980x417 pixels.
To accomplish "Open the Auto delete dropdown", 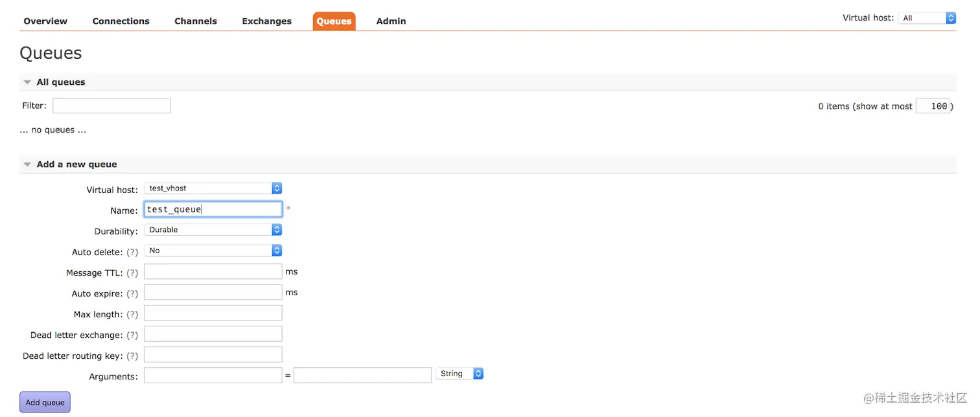I will click(213, 251).
